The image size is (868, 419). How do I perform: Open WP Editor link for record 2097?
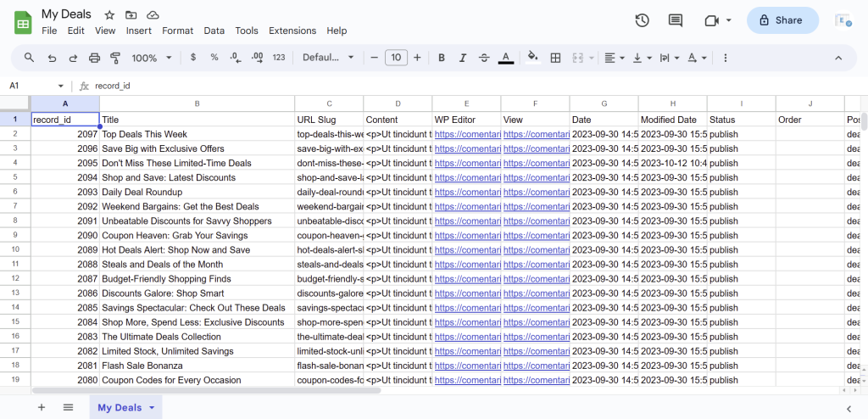point(467,134)
